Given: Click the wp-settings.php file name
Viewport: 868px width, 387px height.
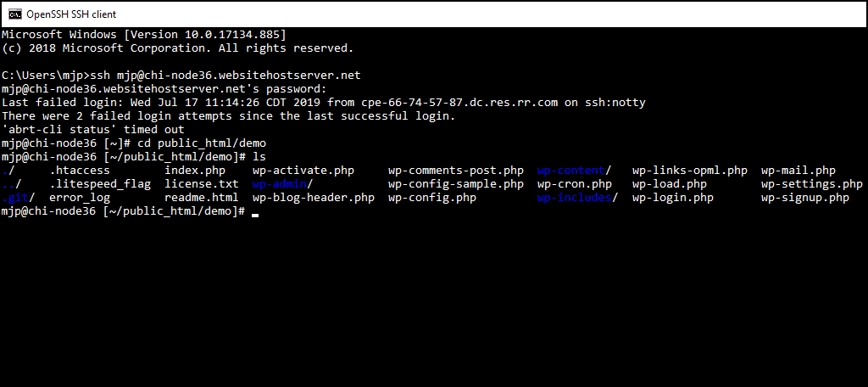Looking at the screenshot, I should 811,184.
